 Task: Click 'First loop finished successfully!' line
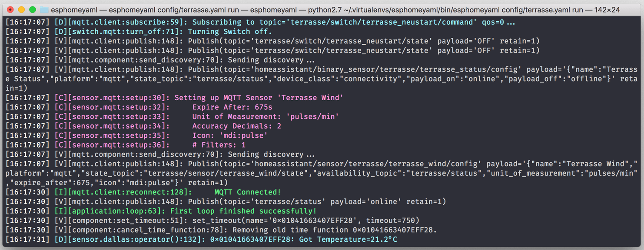(243, 211)
